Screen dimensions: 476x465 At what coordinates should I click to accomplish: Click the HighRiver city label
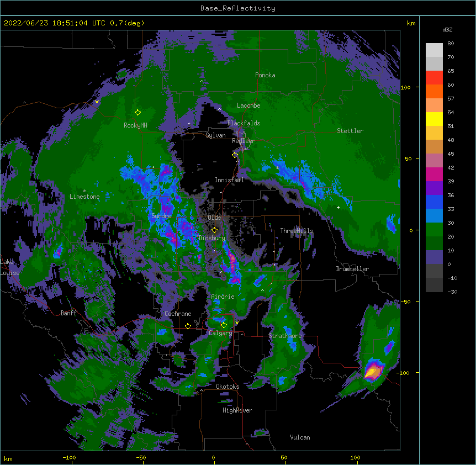tap(237, 410)
